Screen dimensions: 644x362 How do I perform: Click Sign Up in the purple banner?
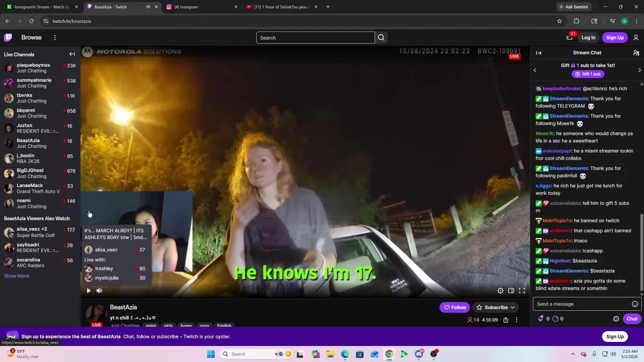click(x=615, y=337)
